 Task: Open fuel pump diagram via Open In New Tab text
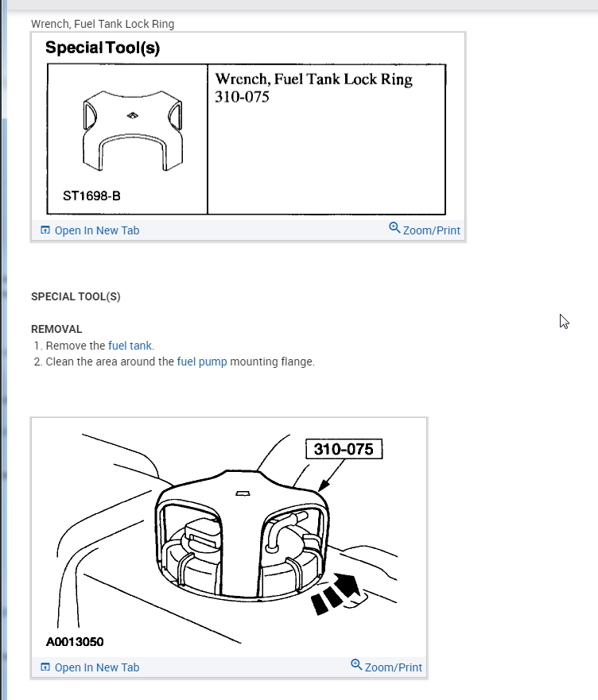pyautogui.click(x=97, y=667)
